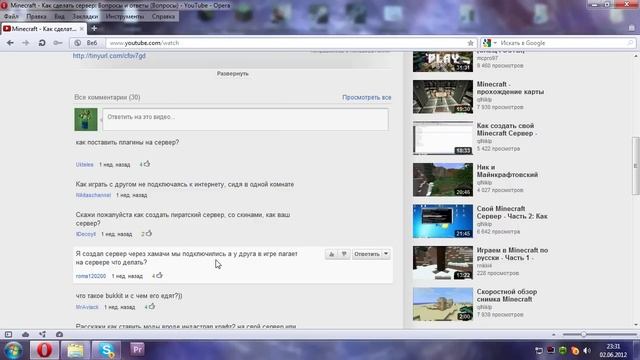
Task: Open the zoom dropdown arrow in status bar
Action: (554, 334)
